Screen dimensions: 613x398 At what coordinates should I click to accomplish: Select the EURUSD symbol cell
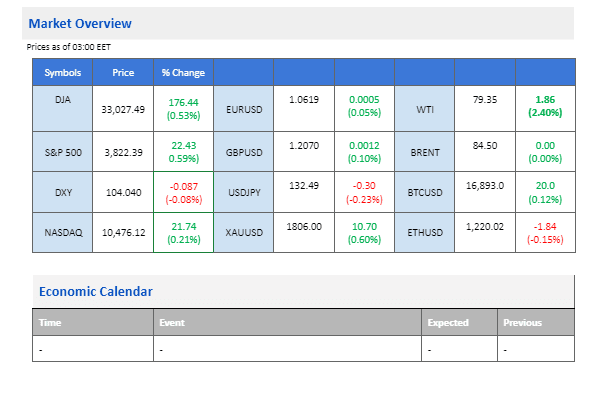(244, 109)
